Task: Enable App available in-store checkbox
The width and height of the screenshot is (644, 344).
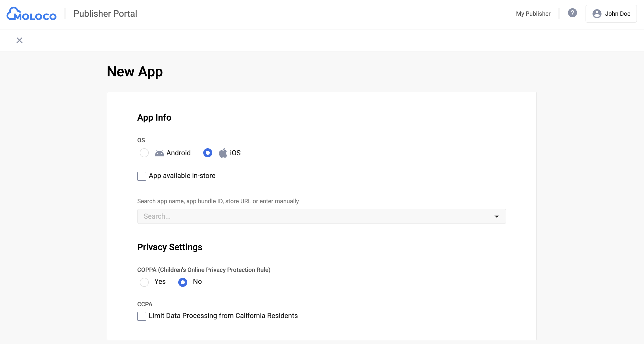Action: click(142, 176)
